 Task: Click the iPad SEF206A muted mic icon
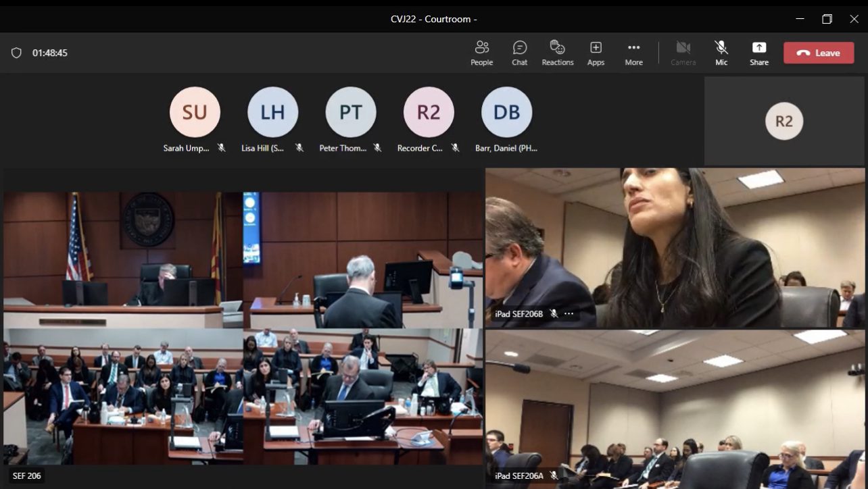pos(554,475)
